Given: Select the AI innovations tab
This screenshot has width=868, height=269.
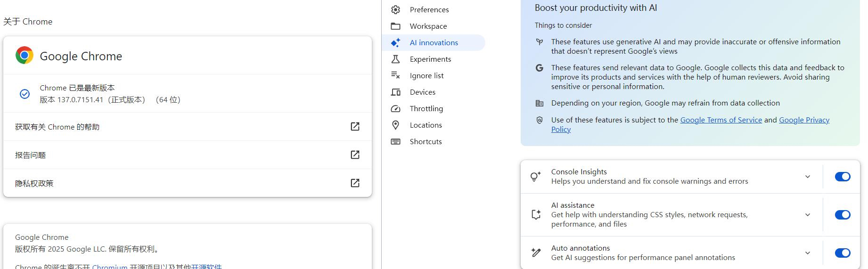Looking at the screenshot, I should (434, 42).
